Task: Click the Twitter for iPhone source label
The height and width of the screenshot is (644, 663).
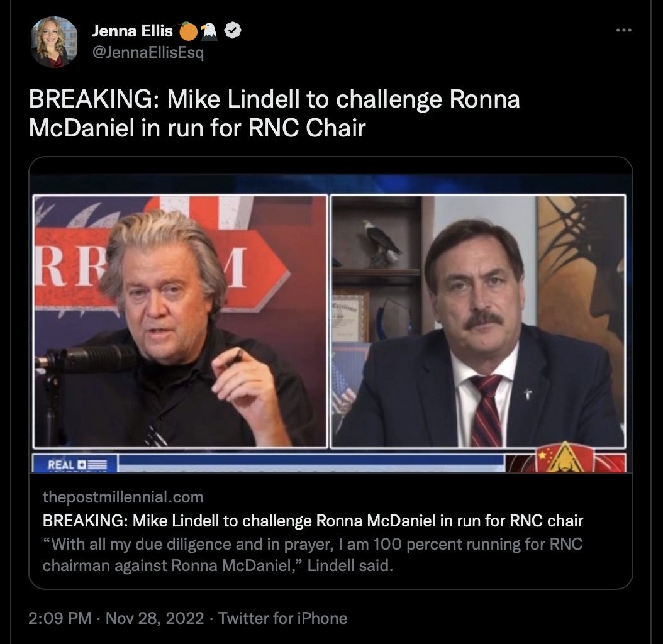Action: tap(282, 618)
